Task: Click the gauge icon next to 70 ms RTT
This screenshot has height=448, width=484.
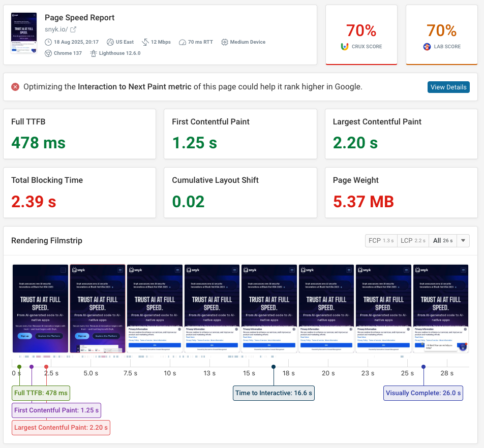Action: pyautogui.click(x=183, y=42)
